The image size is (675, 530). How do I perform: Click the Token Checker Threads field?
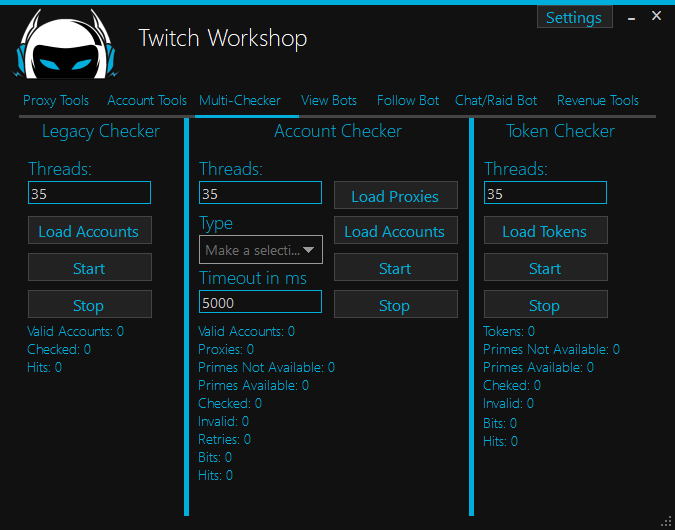coord(545,193)
